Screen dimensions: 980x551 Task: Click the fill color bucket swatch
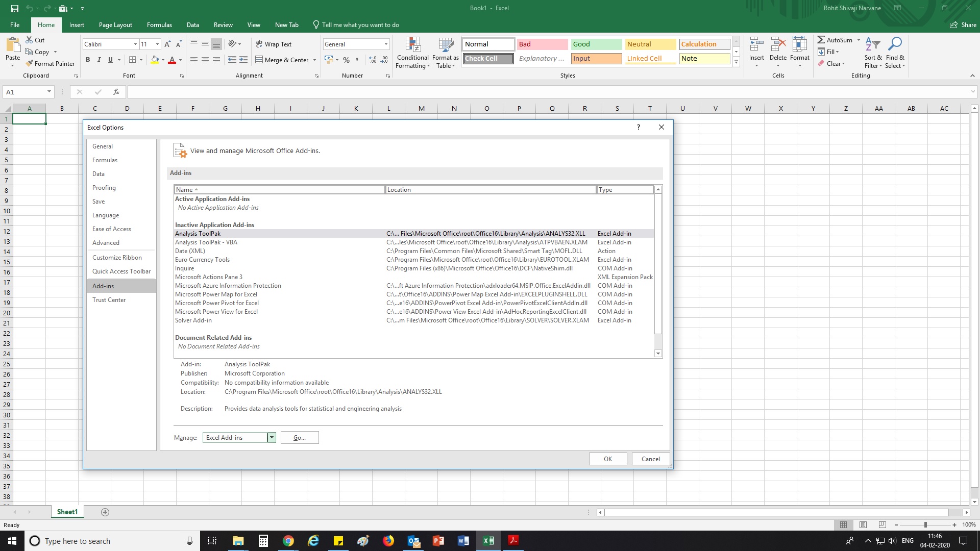click(155, 60)
